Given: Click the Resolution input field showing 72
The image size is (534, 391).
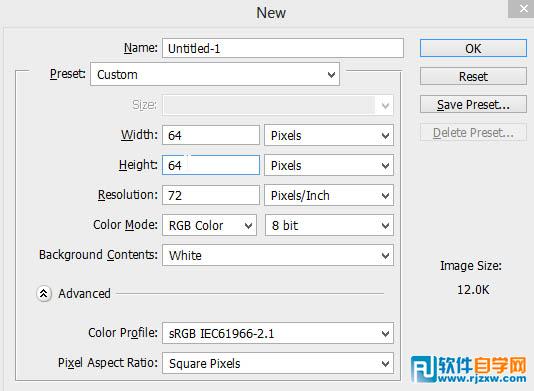Looking at the screenshot, I should 211,195.
